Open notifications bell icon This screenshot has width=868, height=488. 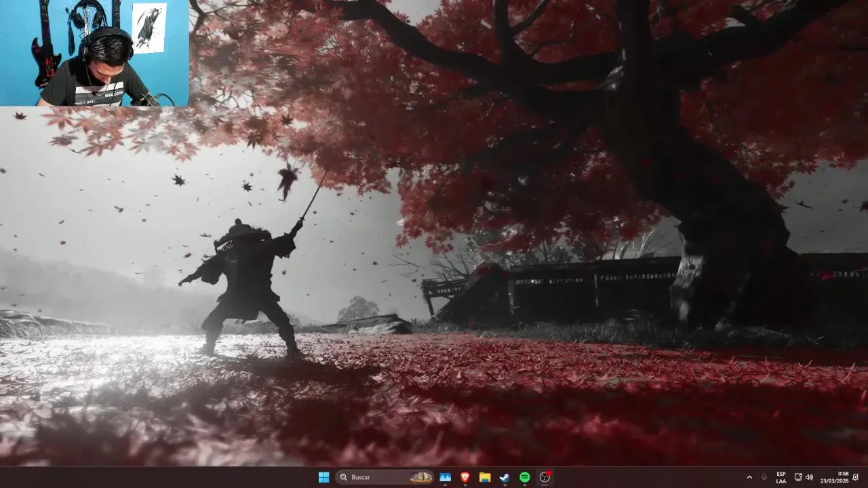[x=856, y=477]
